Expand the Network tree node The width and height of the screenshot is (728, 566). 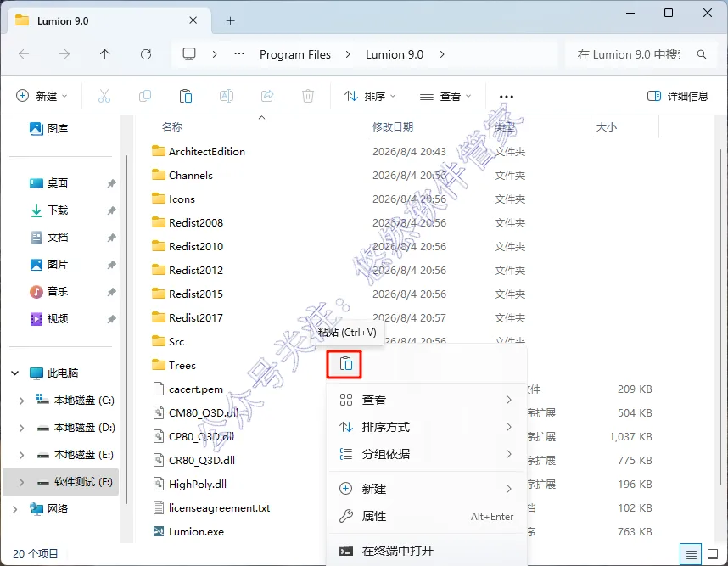click(15, 509)
